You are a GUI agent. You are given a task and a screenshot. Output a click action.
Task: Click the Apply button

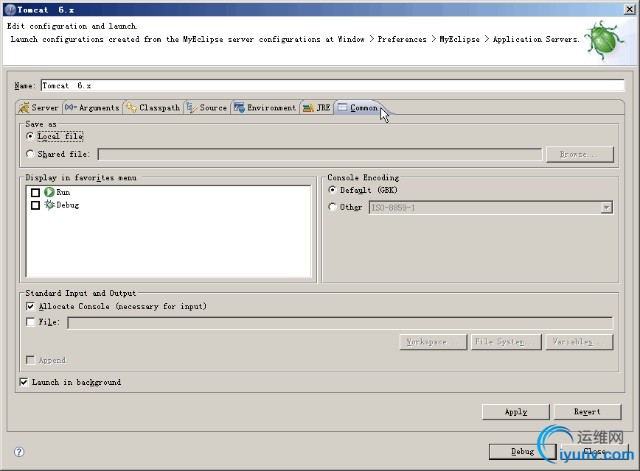click(516, 412)
